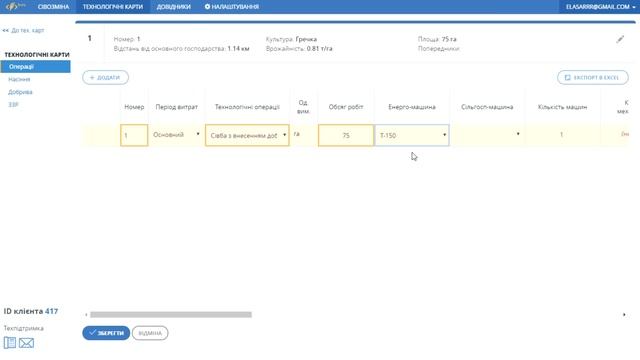
Task: Click the horizontal scrollbar thumb
Action: coord(171,314)
